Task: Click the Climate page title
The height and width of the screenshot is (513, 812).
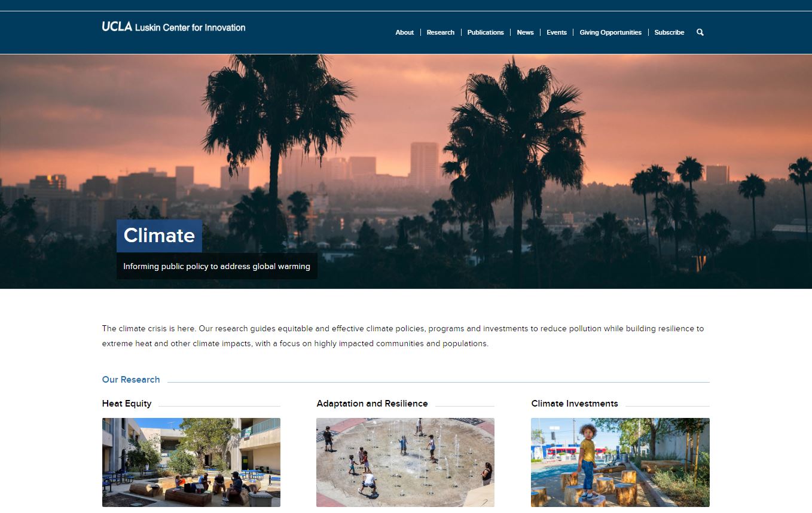Action: 159,236
